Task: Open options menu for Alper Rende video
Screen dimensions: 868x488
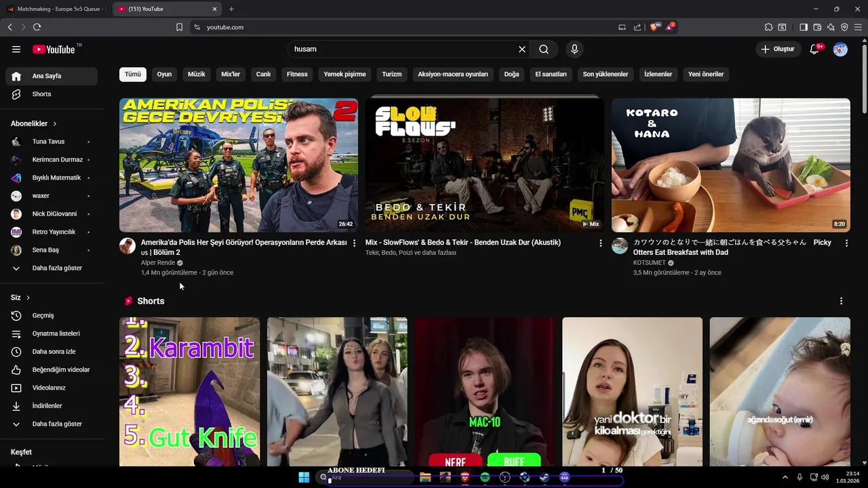Action: coord(354,243)
